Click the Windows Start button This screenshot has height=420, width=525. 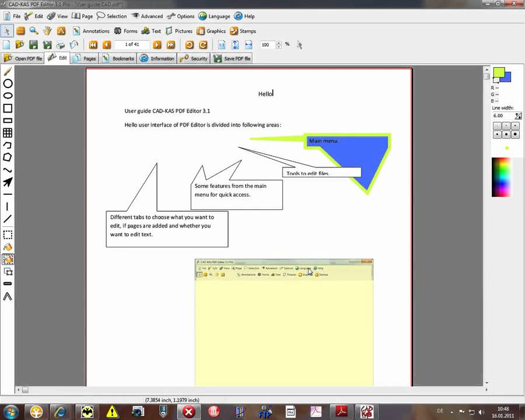10,411
